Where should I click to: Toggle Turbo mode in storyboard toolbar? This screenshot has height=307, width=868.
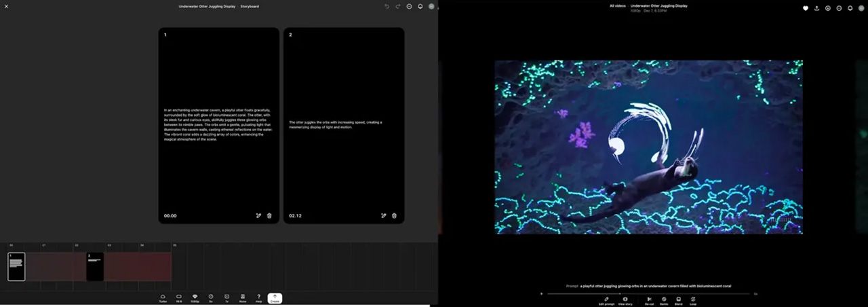click(163, 297)
